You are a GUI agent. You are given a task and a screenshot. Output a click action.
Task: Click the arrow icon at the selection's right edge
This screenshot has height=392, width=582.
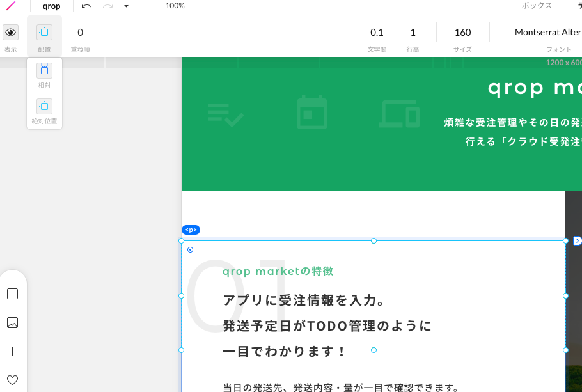pos(577,241)
